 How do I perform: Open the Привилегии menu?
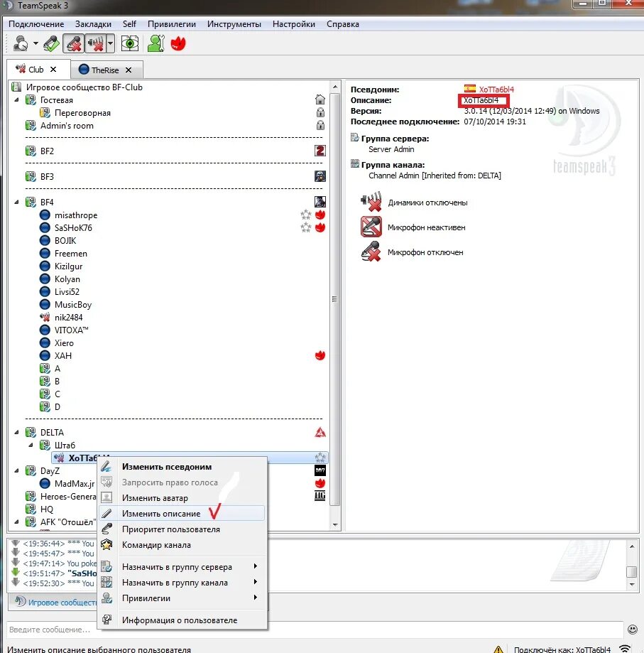[171, 24]
